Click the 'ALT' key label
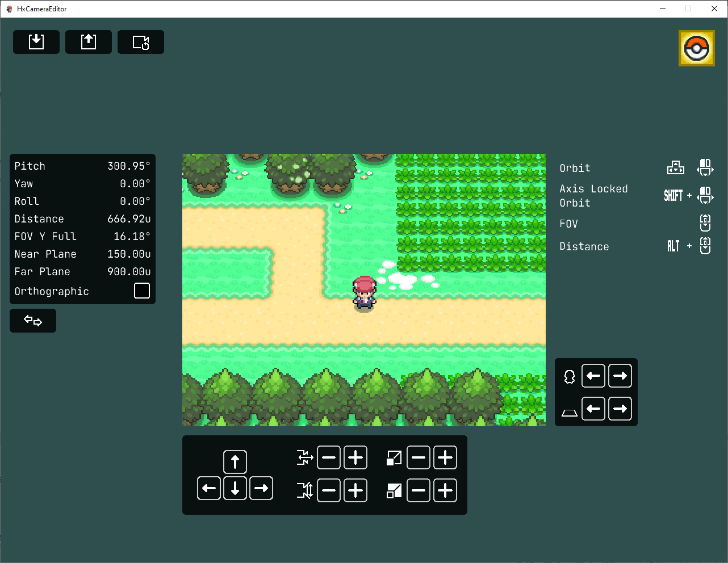The image size is (728, 563). [x=673, y=246]
